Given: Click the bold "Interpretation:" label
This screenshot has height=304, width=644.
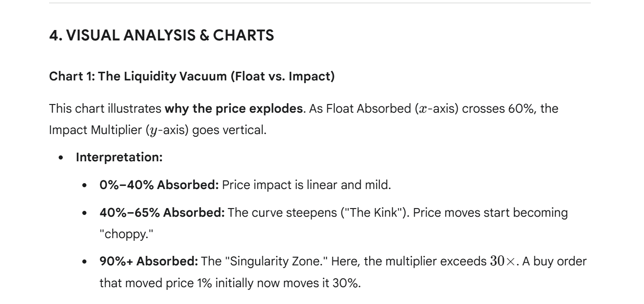Looking at the screenshot, I should pyautogui.click(x=119, y=158).
